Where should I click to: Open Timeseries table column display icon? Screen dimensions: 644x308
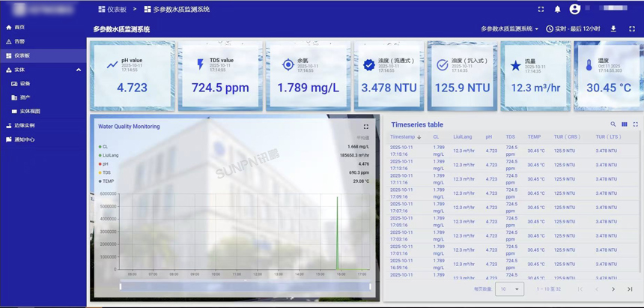coord(625,124)
